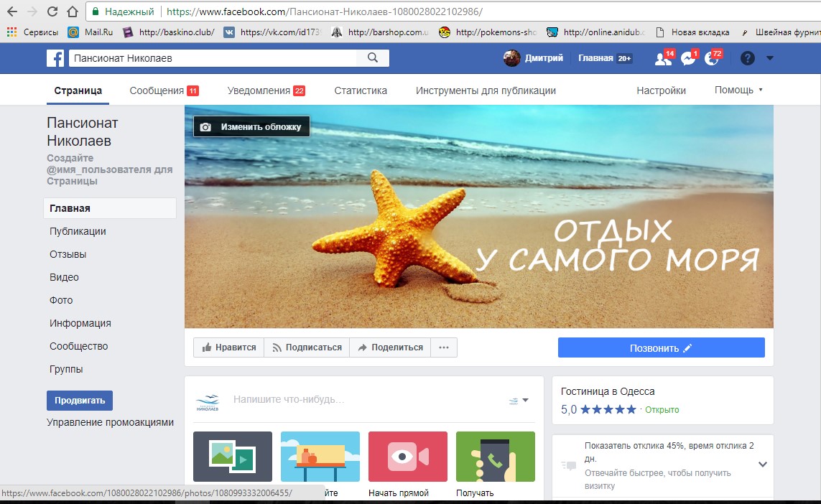Click the Нравится button

[229, 347]
